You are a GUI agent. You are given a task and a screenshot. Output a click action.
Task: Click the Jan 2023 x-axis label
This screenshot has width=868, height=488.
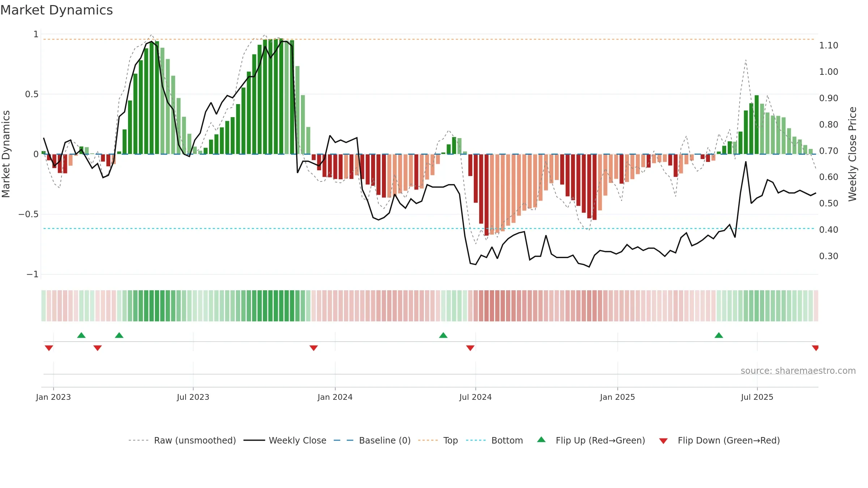coord(54,397)
